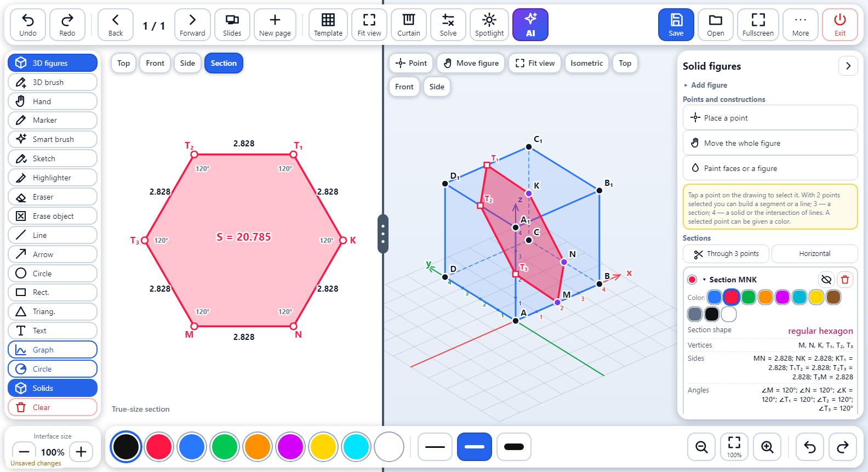Choose the Marker tool

[53, 120]
